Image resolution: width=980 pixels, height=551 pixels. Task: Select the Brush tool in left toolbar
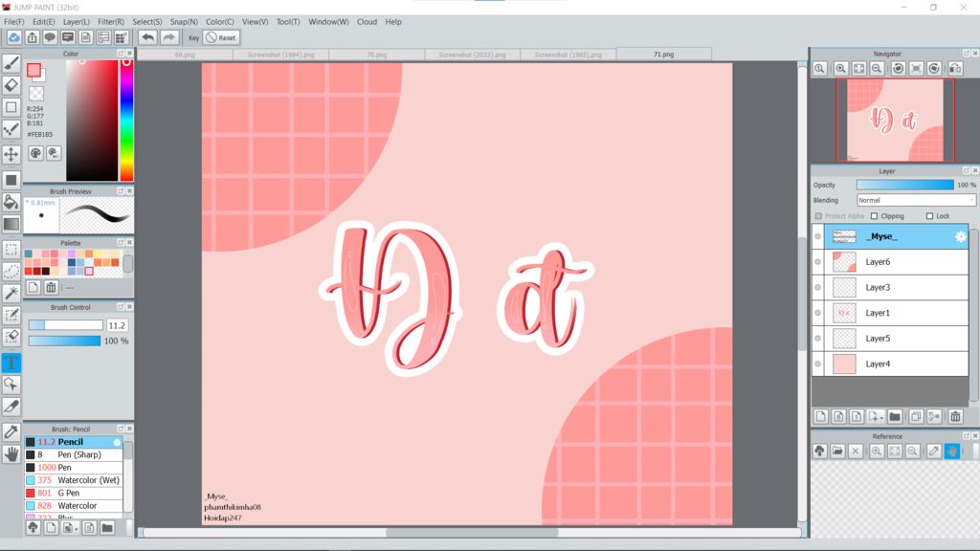click(x=11, y=63)
